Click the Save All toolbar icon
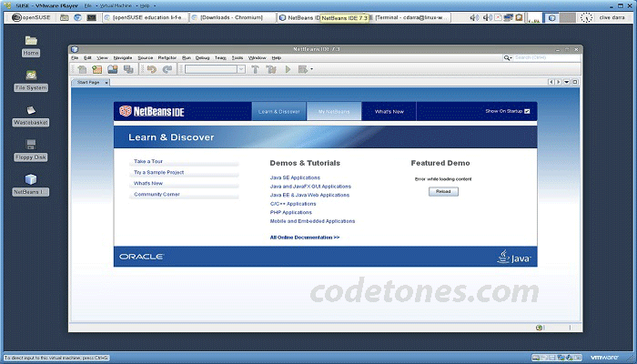The width and height of the screenshot is (637, 364). pos(128,69)
